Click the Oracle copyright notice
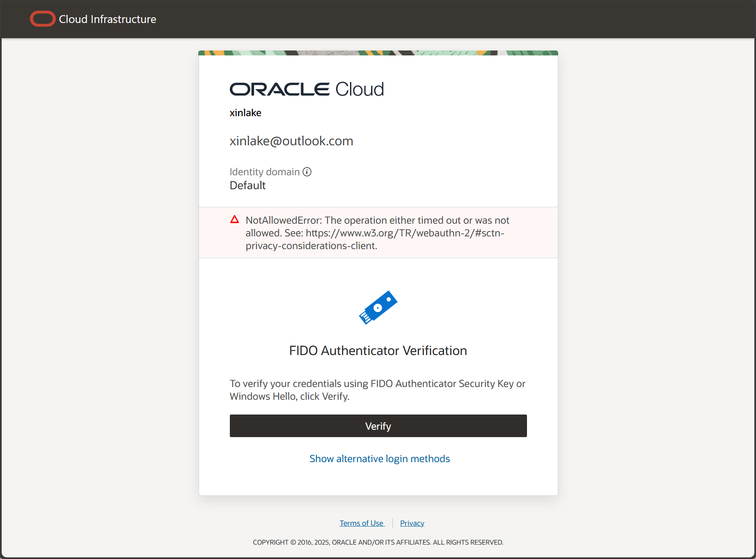 tap(378, 543)
